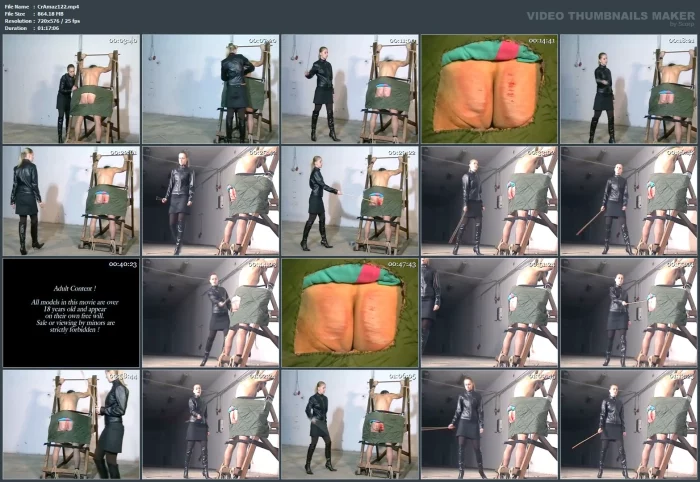Open the first thumbnail in the bottom row
The height and width of the screenshot is (482, 700).
71,423
